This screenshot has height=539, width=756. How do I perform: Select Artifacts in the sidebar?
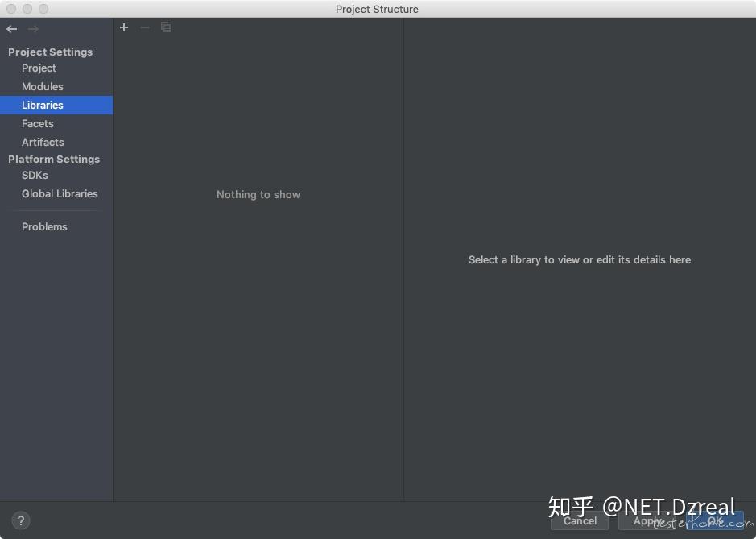[43, 142]
